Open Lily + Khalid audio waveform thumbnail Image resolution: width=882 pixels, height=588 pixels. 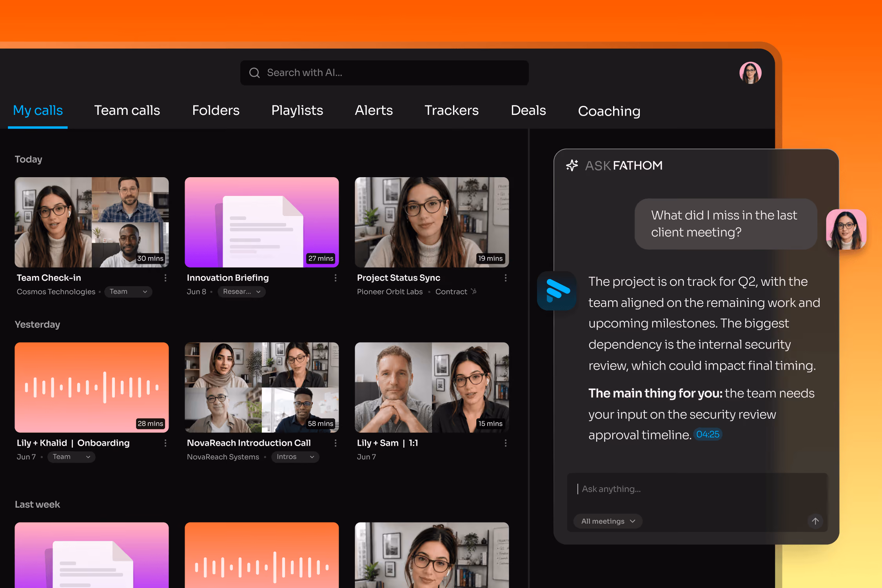[92, 387]
